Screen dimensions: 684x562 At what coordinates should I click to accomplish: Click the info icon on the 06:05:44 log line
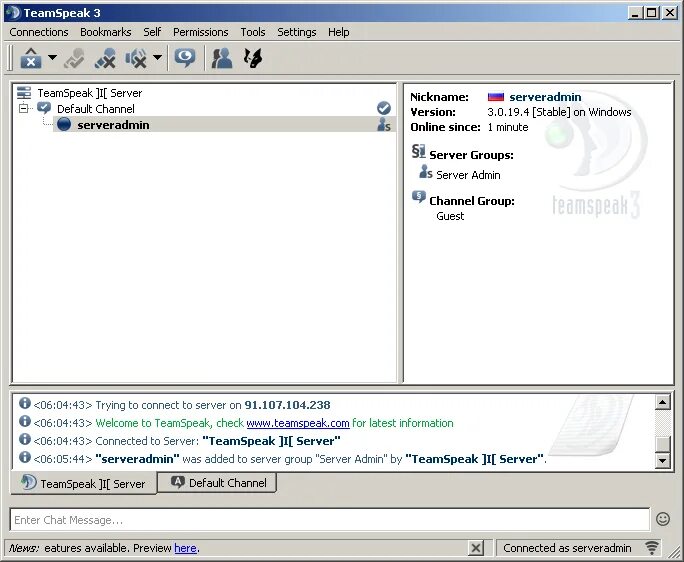pos(25,457)
